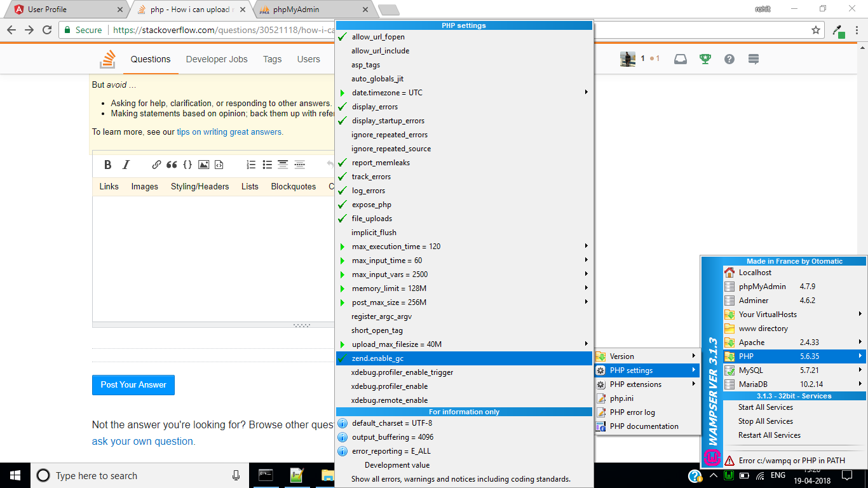The width and height of the screenshot is (868, 488).
Task: Click the Bold formatting icon in editor
Action: tap(108, 165)
